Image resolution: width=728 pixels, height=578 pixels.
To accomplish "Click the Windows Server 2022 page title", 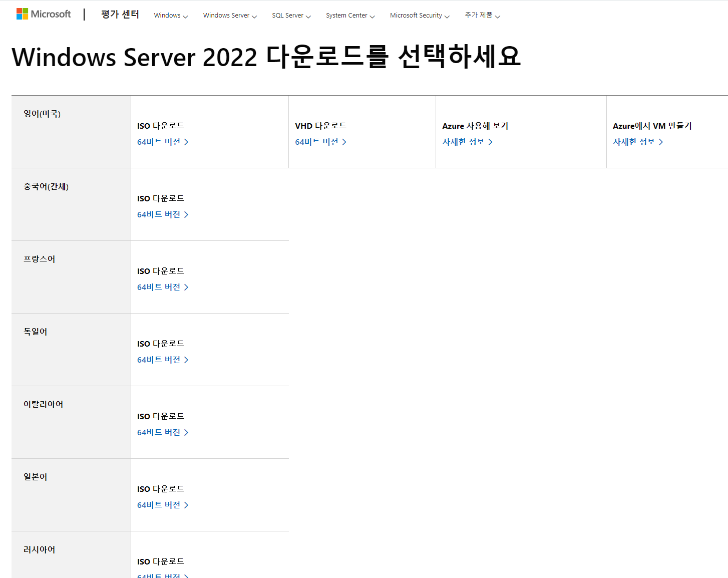I will pos(266,57).
